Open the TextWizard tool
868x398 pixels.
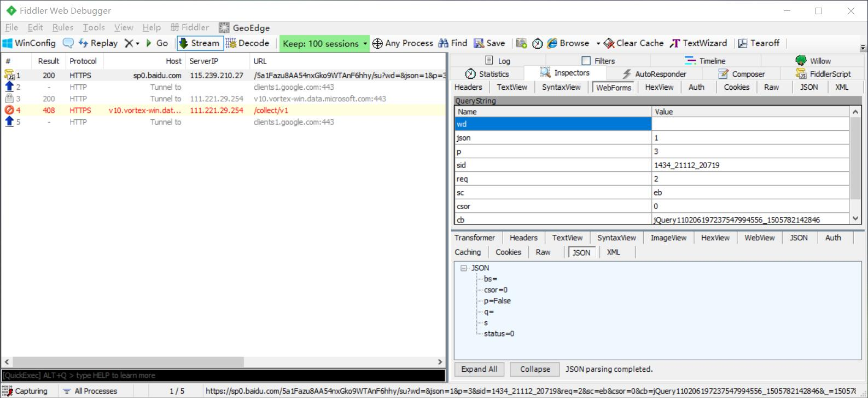(x=698, y=43)
